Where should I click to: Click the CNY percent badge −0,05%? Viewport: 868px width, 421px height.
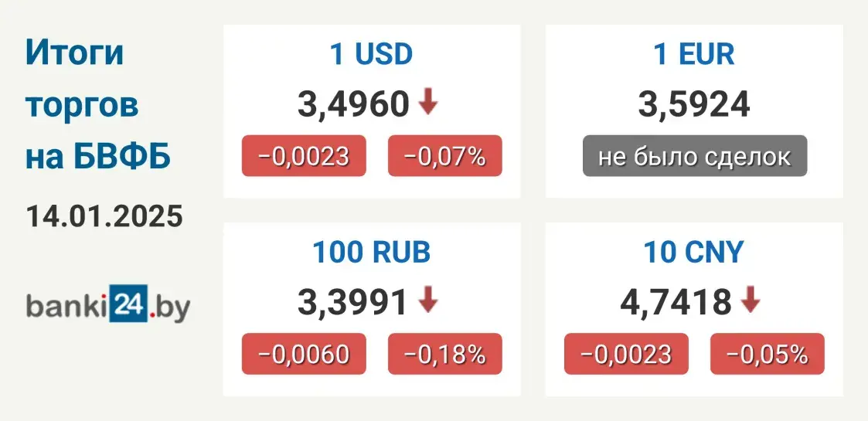pos(768,354)
